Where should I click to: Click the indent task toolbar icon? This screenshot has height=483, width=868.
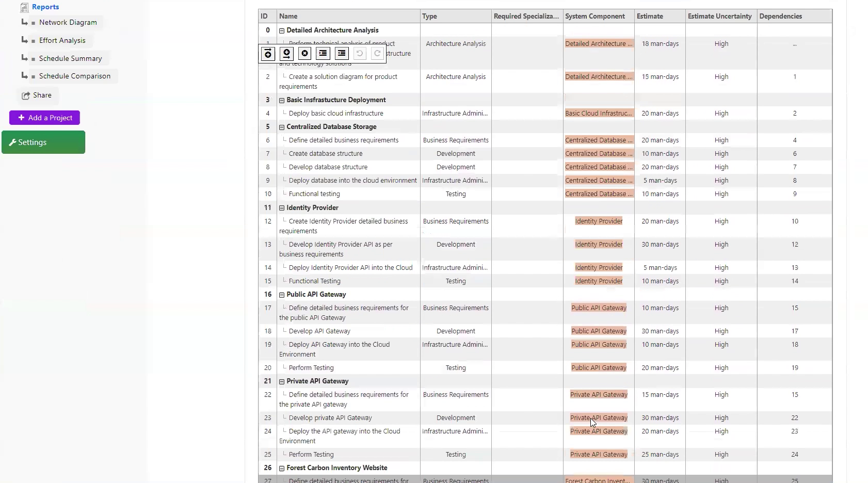coord(323,54)
